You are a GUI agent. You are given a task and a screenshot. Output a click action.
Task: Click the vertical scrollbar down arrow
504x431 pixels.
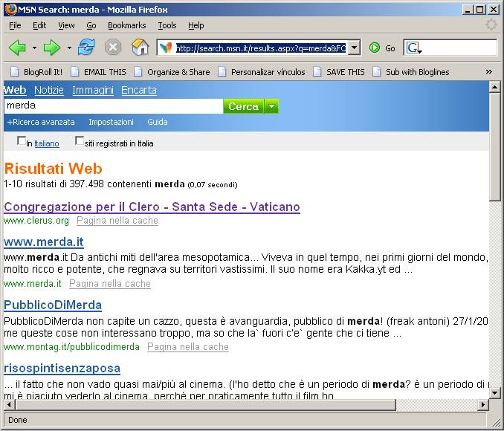pyautogui.click(x=495, y=392)
